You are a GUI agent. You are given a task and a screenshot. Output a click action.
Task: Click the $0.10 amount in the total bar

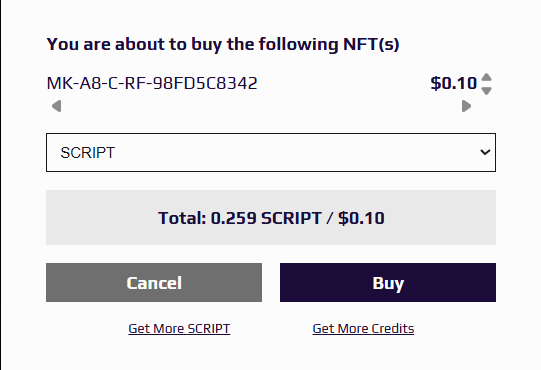[x=361, y=218]
